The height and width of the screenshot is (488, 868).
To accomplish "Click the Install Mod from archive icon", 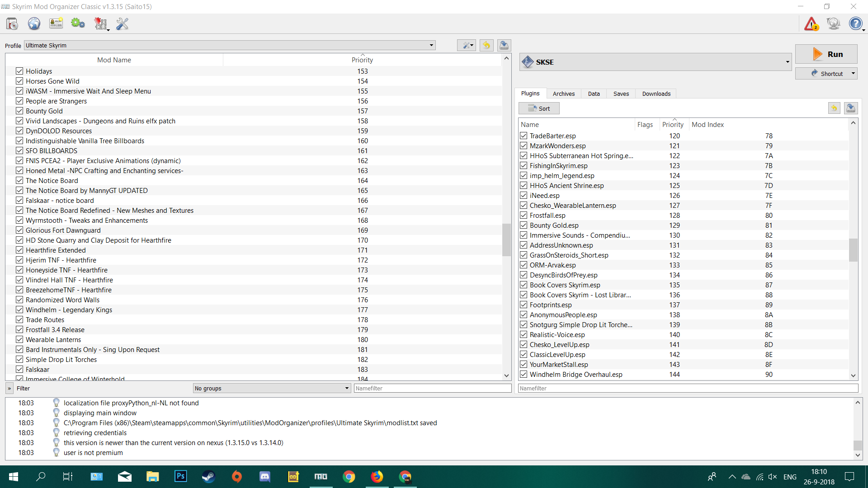I will pos(12,23).
